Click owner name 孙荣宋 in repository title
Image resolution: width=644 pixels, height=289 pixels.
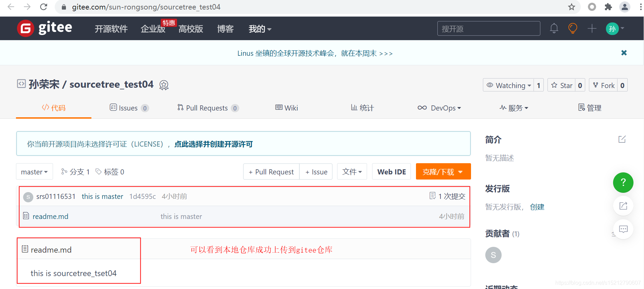point(44,84)
